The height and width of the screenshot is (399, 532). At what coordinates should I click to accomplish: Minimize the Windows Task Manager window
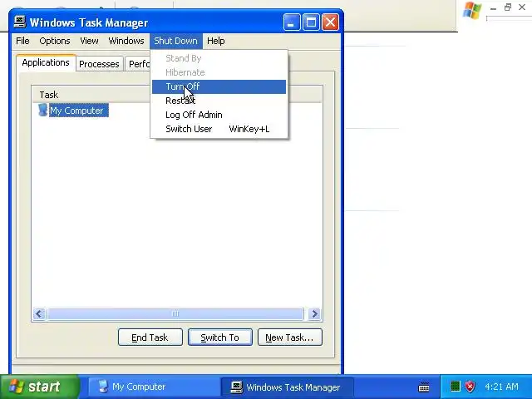pos(292,22)
